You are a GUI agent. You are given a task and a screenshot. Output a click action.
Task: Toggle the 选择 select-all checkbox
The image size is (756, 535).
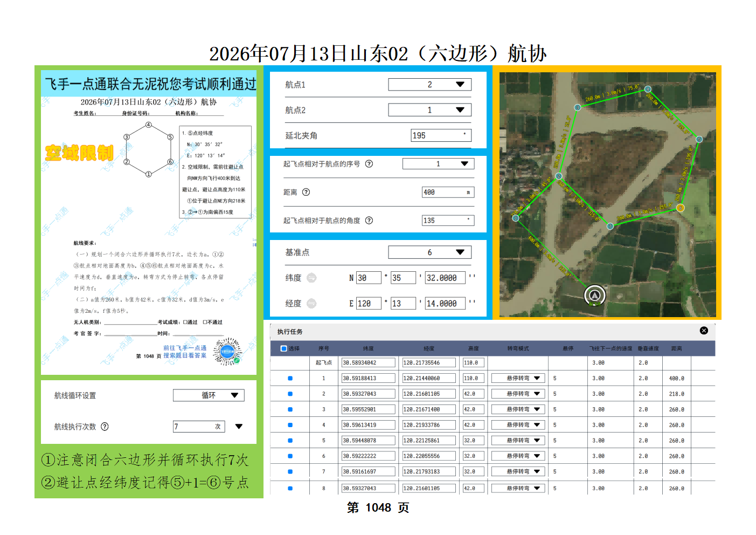pyautogui.click(x=284, y=348)
